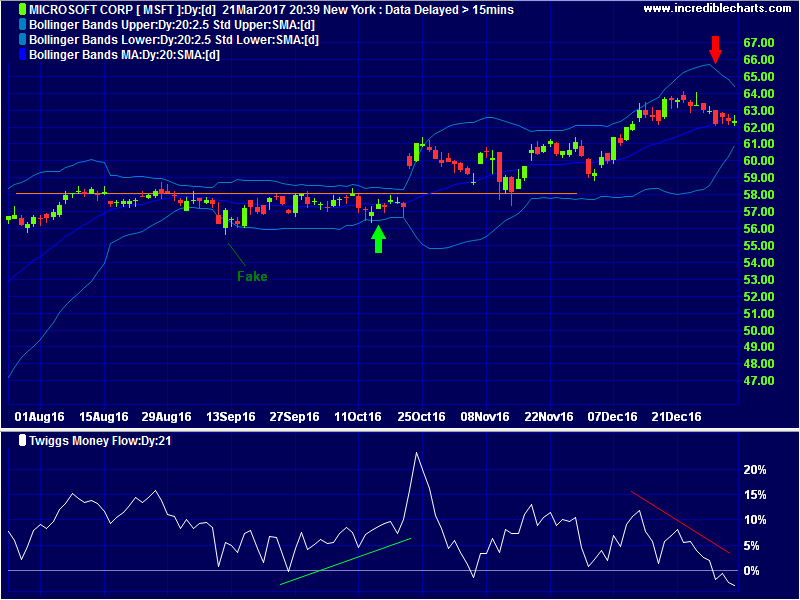
Task: Click the 0% money flow axis label
Action: [752, 571]
